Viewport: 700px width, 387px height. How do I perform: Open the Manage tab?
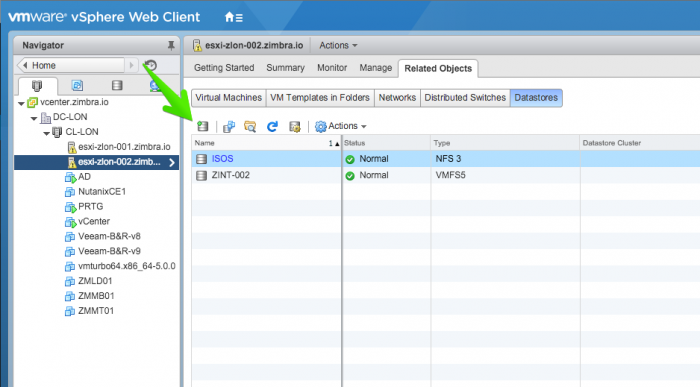[x=375, y=68]
